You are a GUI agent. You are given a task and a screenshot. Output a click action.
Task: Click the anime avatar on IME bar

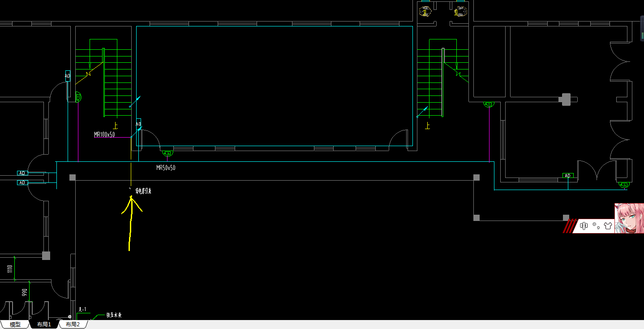tap(629, 218)
